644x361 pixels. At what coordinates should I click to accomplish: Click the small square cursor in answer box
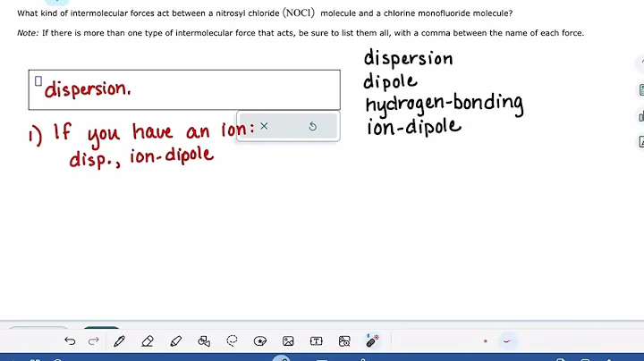(x=38, y=81)
